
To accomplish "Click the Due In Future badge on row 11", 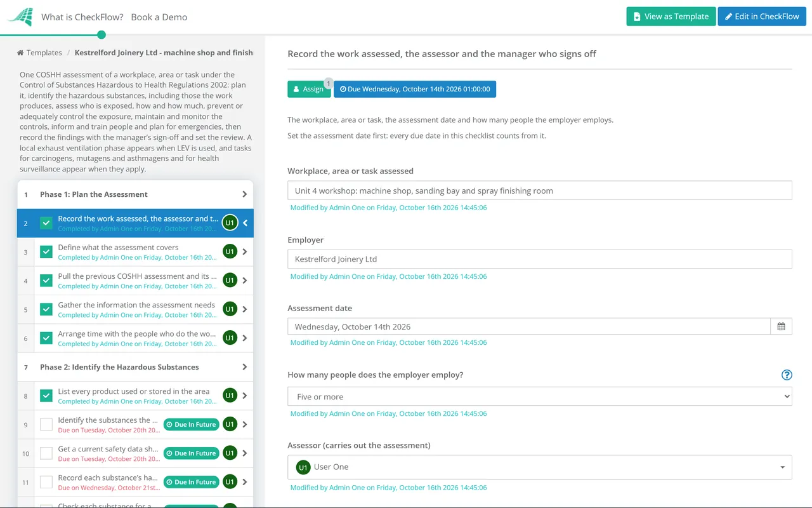I will (x=191, y=482).
